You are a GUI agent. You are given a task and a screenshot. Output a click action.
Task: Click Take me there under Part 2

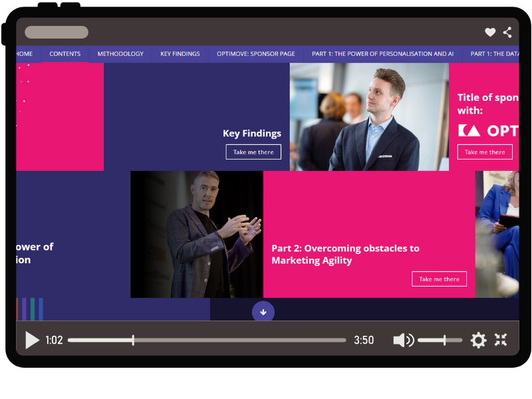coord(439,279)
